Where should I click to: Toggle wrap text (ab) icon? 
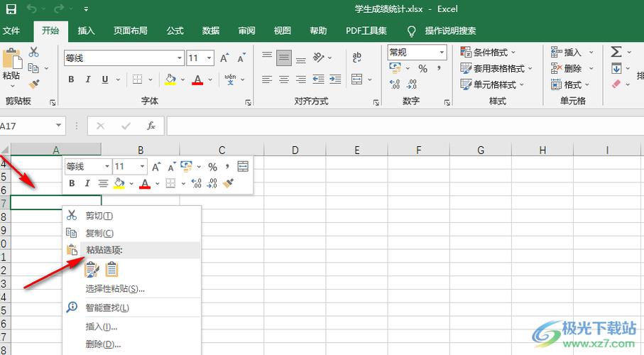(356, 57)
